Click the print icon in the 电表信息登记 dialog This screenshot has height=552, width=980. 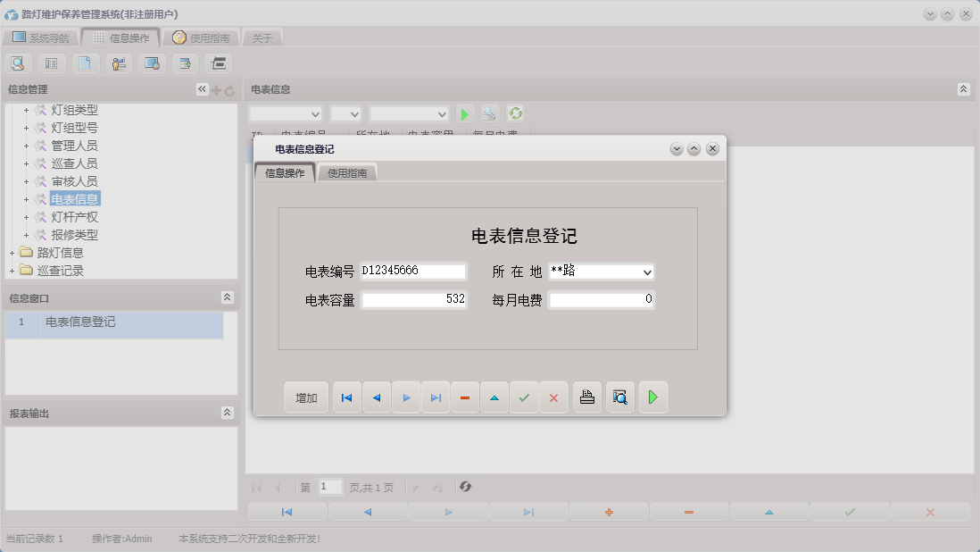click(586, 397)
